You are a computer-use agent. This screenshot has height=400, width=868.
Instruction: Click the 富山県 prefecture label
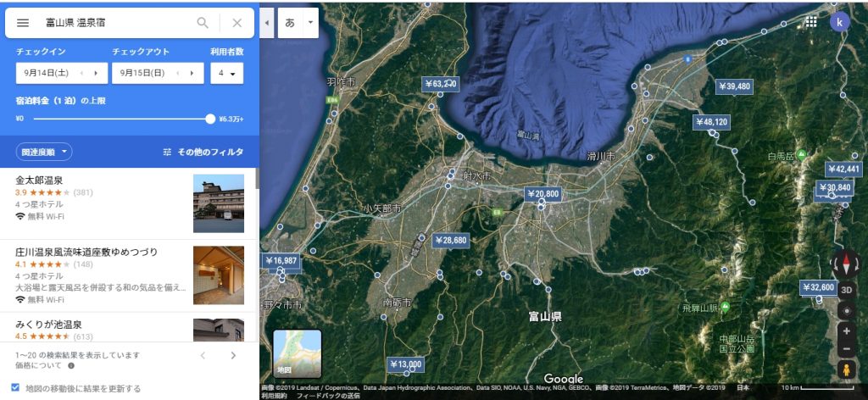[545, 316]
